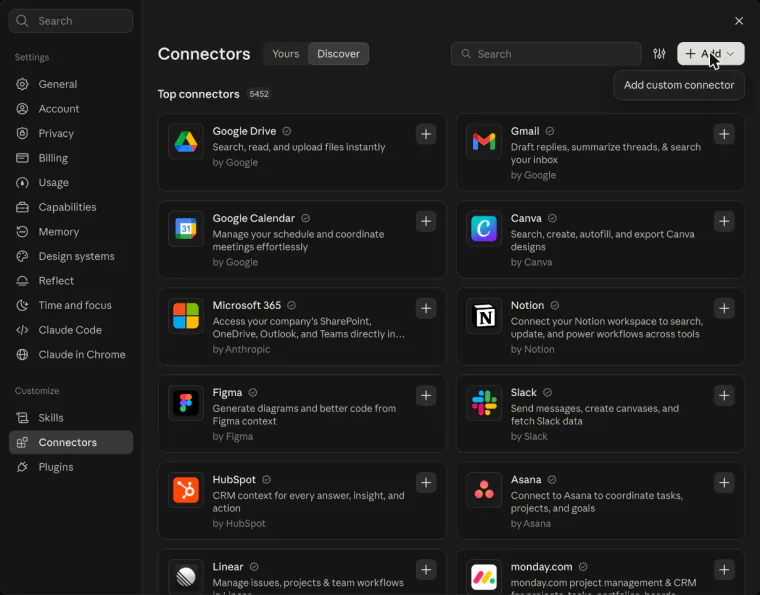Open the Google Drive connector title
Screen dimensions: 760x595
point(244,131)
